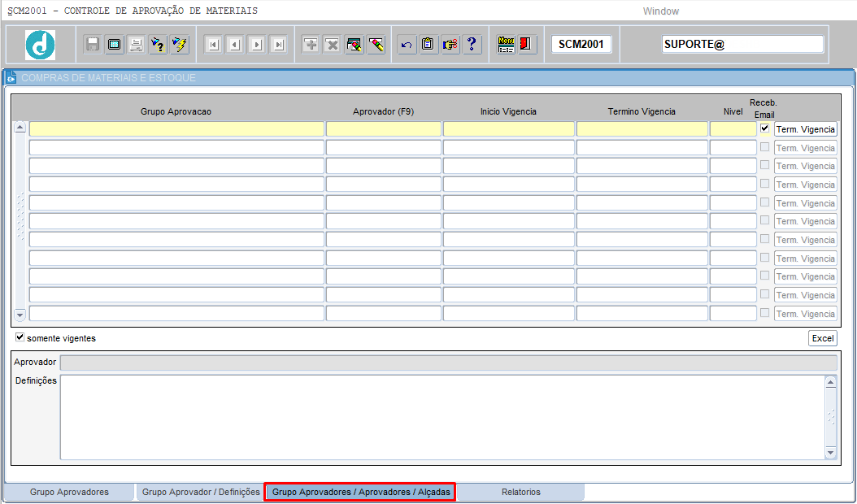The height and width of the screenshot is (504, 857).
Task: Jump to the last record
Action: [x=278, y=44]
